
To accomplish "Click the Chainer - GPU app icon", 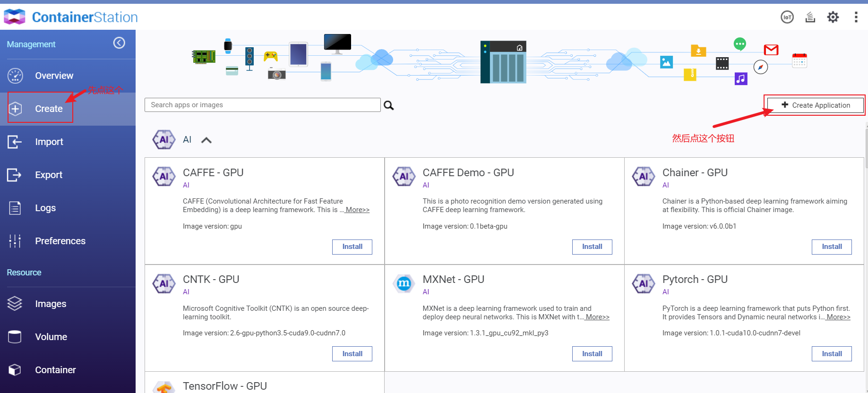I will click(644, 177).
